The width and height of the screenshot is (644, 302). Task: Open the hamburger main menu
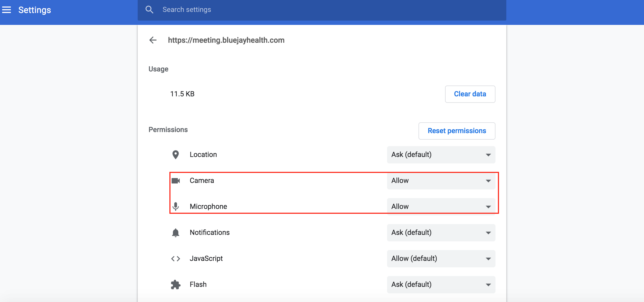tap(7, 10)
